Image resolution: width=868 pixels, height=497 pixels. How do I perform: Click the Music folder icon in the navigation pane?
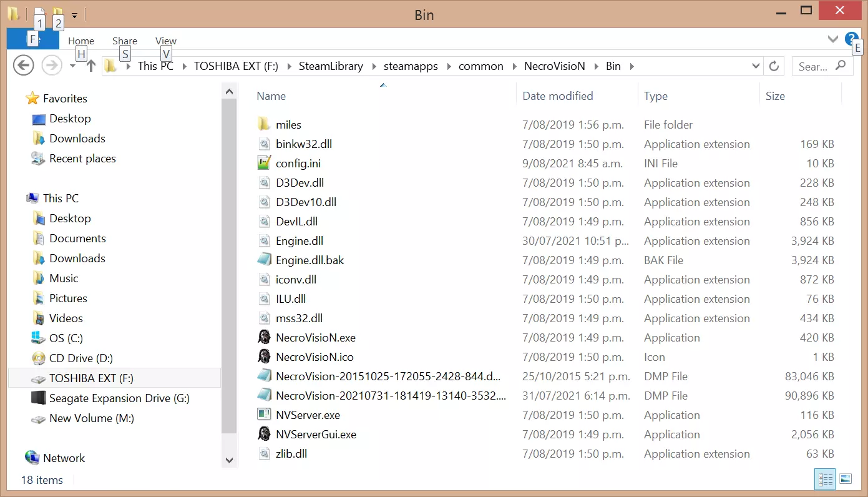coord(39,278)
